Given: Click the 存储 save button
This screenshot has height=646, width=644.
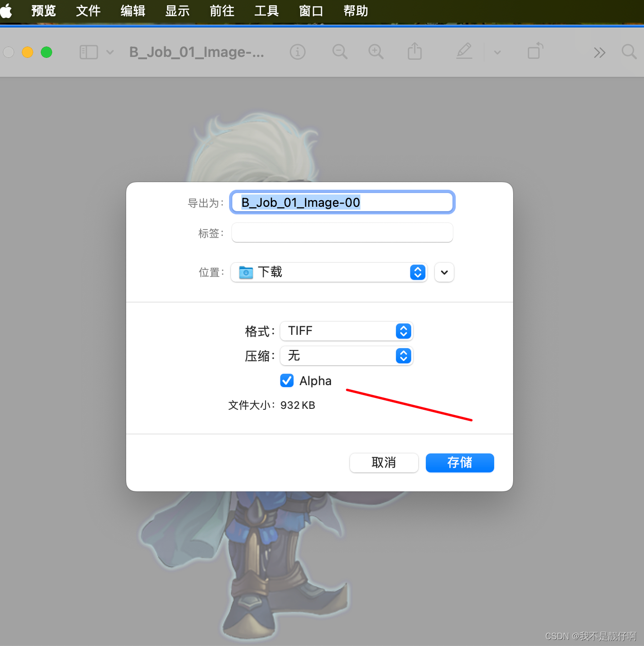Looking at the screenshot, I should click(x=460, y=462).
